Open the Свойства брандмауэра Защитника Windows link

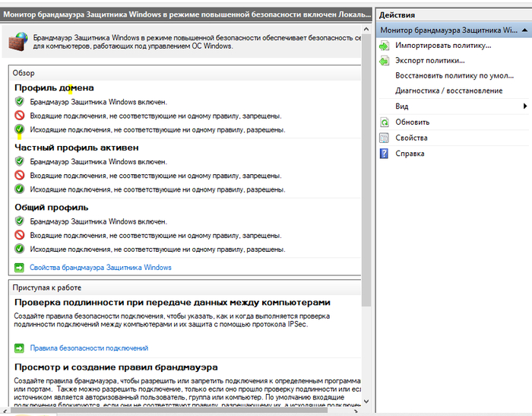100,268
